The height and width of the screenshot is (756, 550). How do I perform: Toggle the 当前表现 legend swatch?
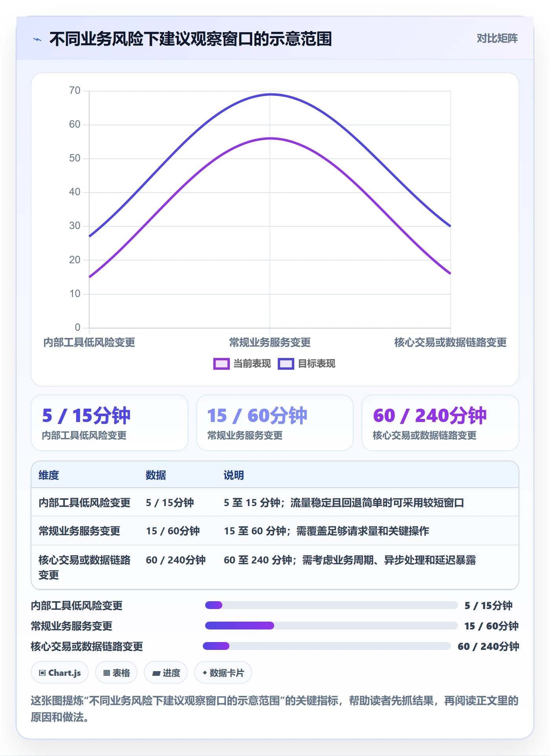point(221,364)
